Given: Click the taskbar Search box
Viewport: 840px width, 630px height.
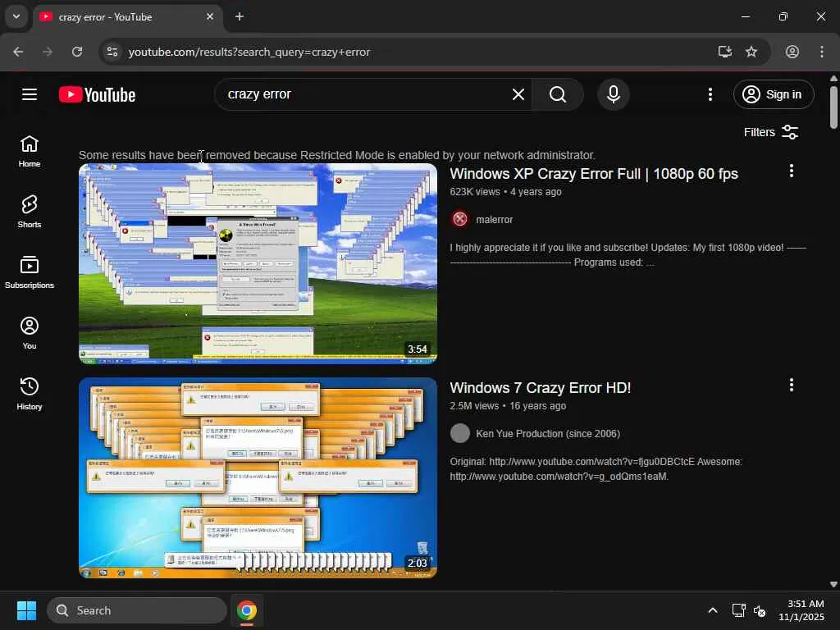Looking at the screenshot, I should 137,610.
